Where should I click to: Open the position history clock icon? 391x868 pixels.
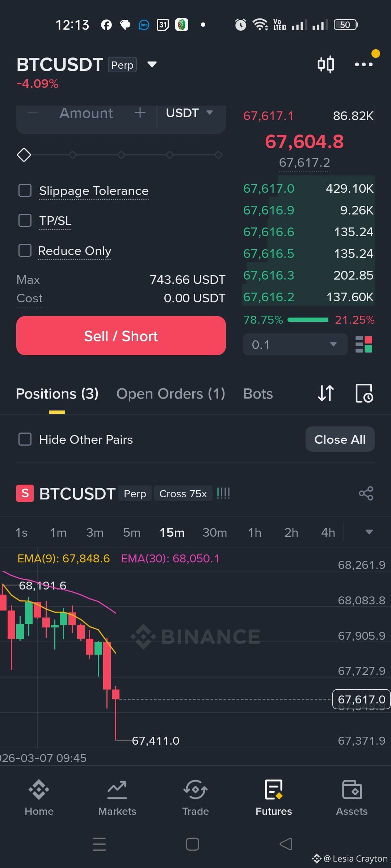[x=364, y=393]
